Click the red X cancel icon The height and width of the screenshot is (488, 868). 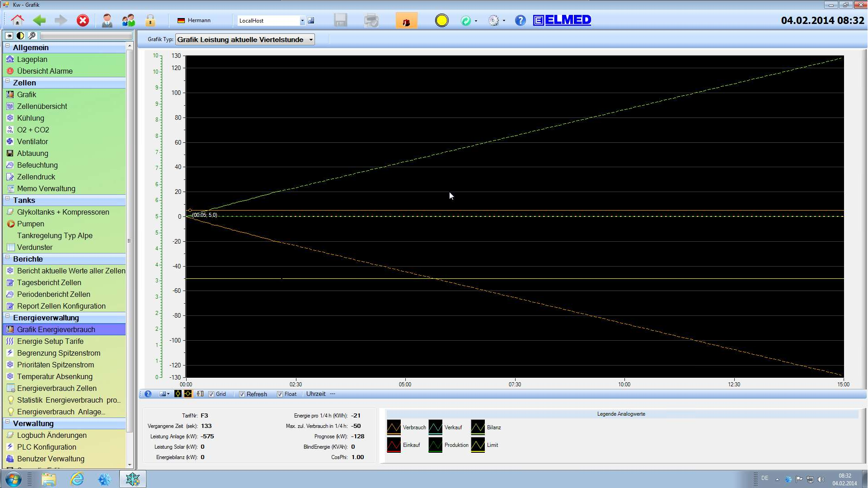(83, 20)
